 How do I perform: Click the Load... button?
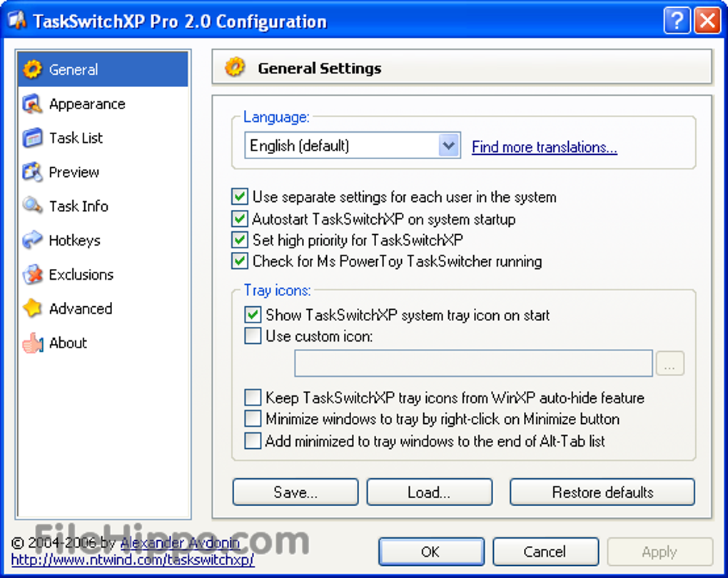(x=429, y=492)
